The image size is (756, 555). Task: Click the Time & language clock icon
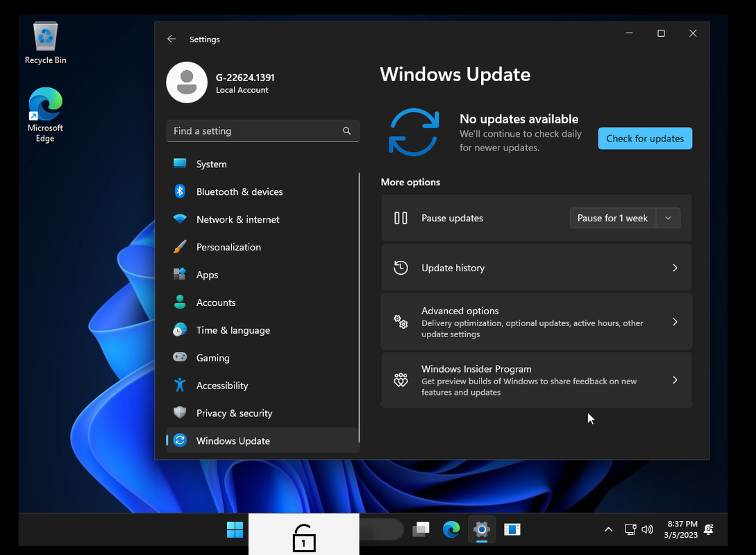pyautogui.click(x=180, y=330)
